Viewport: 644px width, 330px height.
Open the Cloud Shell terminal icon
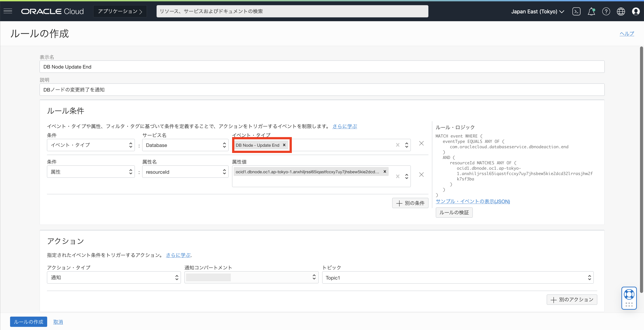point(576,11)
